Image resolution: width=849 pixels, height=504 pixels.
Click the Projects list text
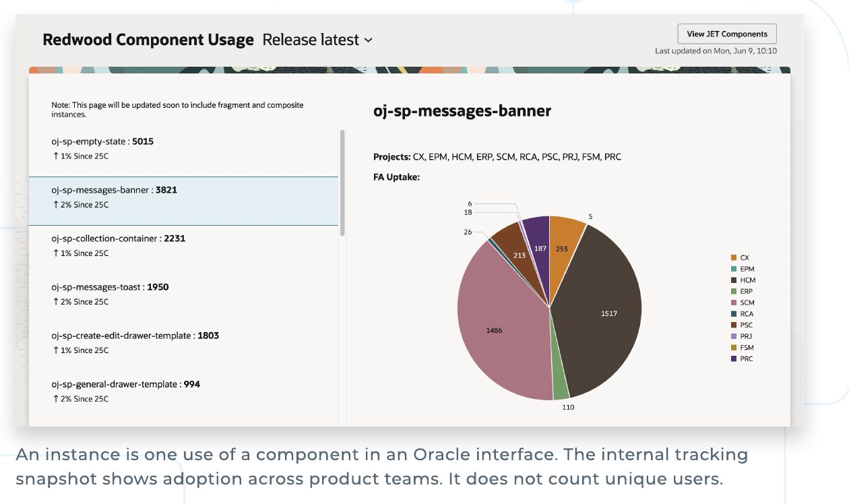(x=497, y=157)
